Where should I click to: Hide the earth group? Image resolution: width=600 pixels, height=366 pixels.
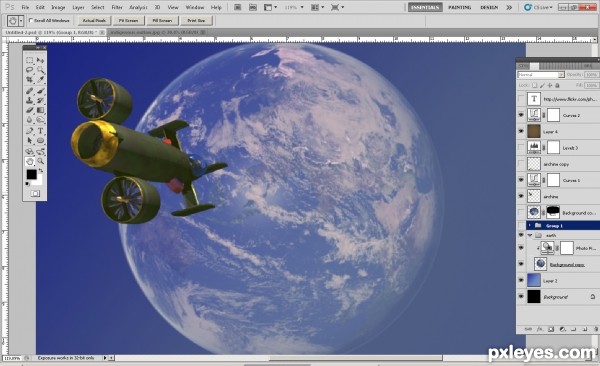coord(521,235)
